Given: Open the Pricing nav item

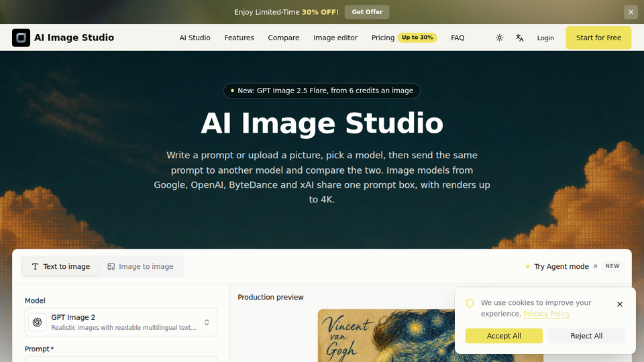Looking at the screenshot, I should [383, 38].
